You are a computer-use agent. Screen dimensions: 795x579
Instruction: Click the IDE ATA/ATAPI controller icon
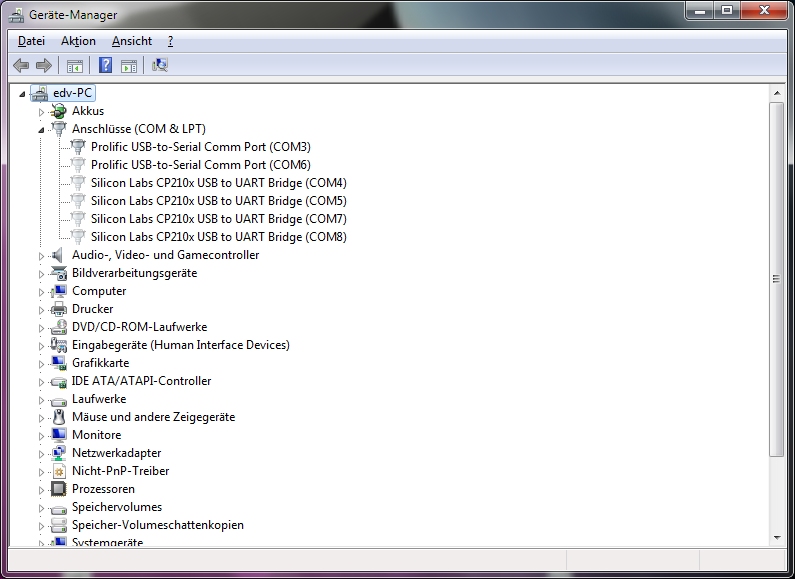coord(59,381)
